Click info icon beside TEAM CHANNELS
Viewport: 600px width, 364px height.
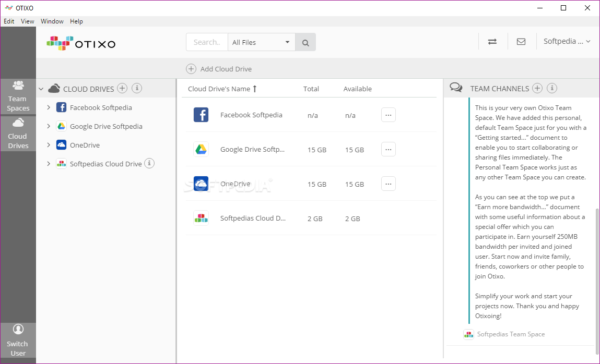click(552, 88)
